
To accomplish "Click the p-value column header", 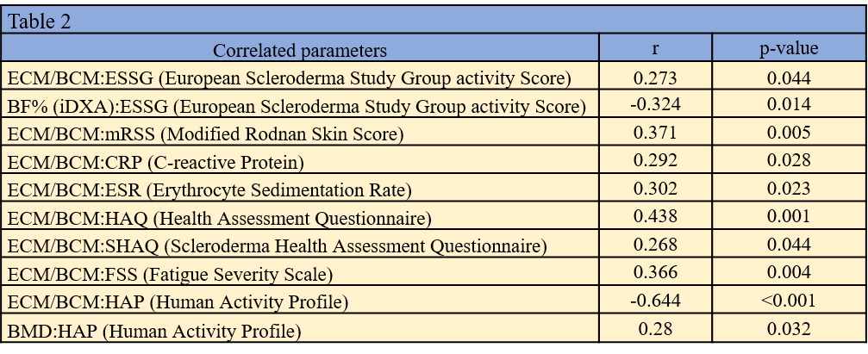I will pos(788,49).
